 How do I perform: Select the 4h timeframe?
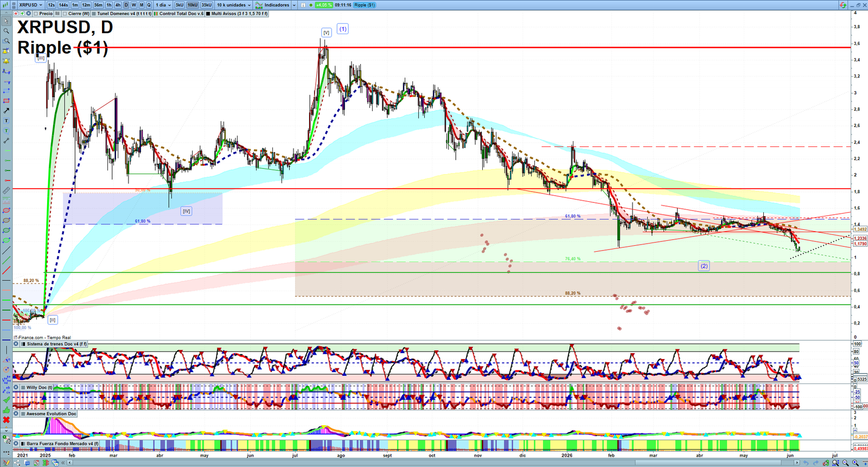coord(118,5)
